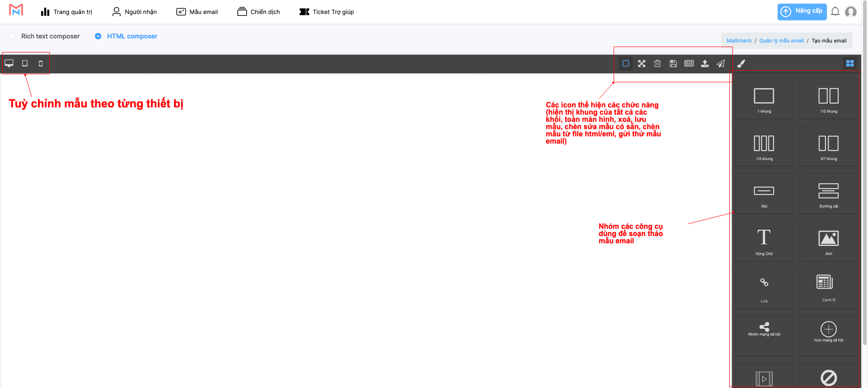Viewport: 868px width, 388px height.
Task: Switch to mobile device preview
Action: pos(41,64)
